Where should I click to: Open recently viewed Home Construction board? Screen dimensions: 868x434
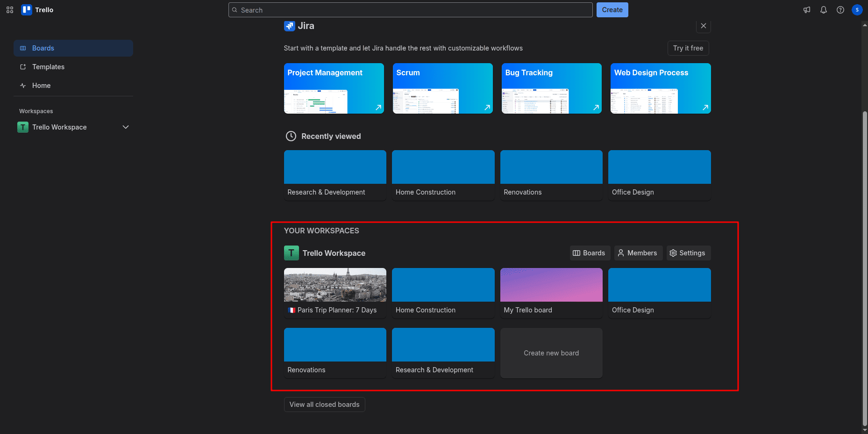443,175
